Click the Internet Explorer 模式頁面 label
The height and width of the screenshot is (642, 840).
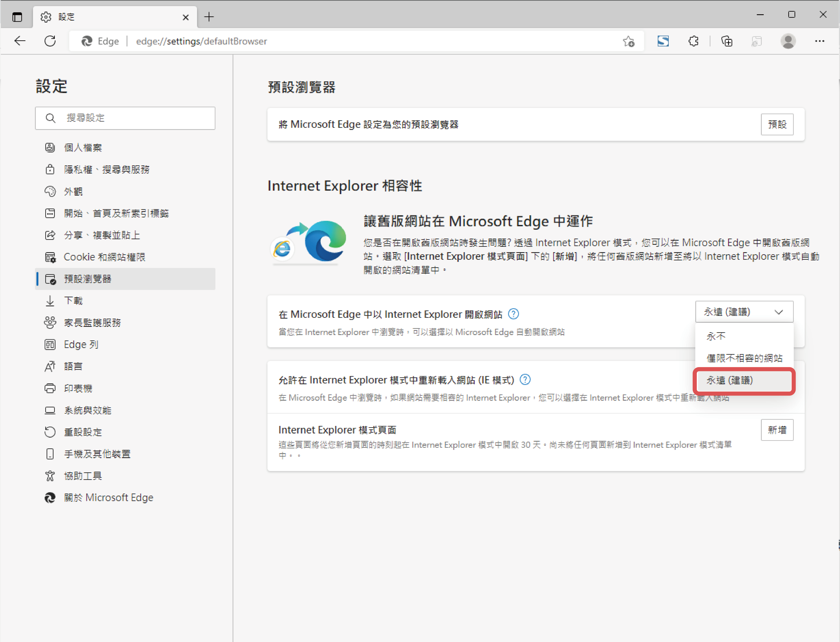click(x=337, y=430)
